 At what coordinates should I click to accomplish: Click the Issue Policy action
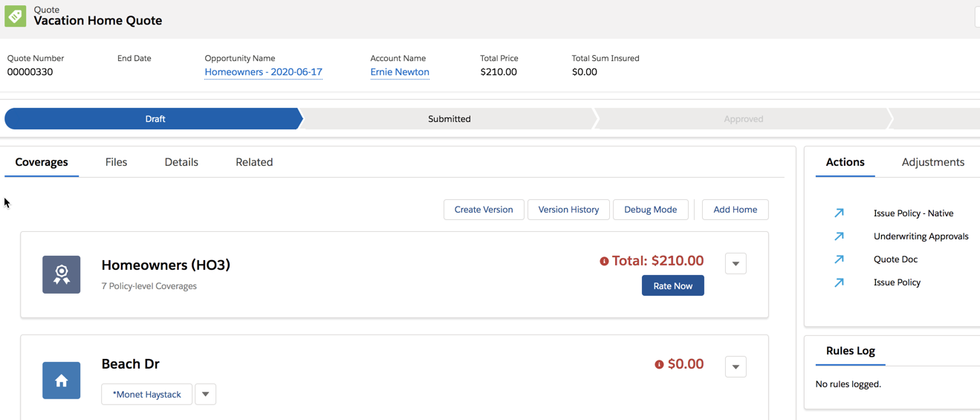coord(897,282)
